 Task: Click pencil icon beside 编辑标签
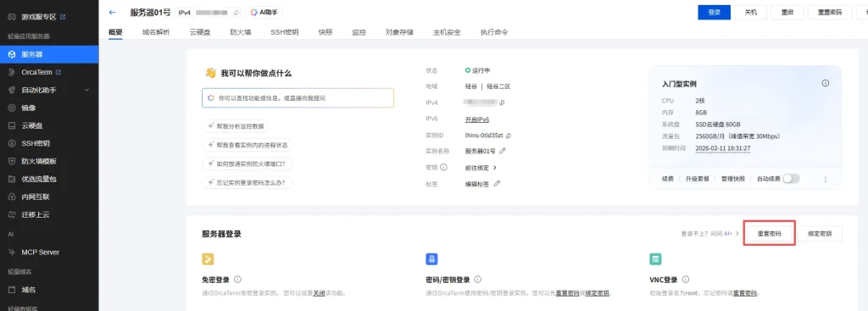(497, 183)
